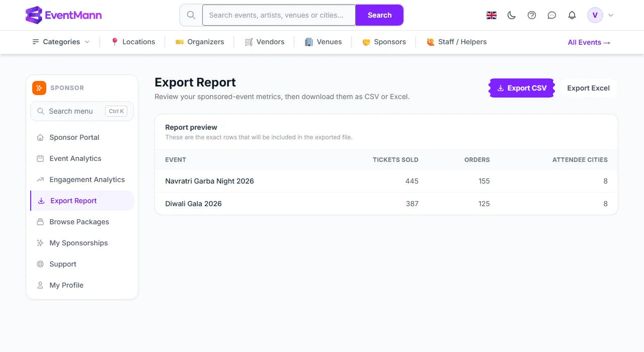Viewport: 644px width, 352px height.
Task: Open Sponsor Portal in sidebar
Action: [x=82, y=137]
